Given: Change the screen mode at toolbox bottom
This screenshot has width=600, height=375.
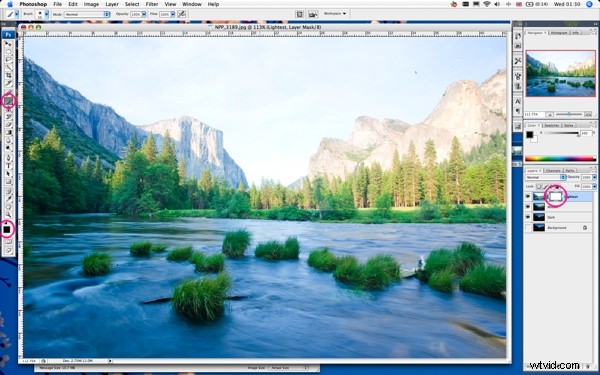Looking at the screenshot, I should (x=8, y=251).
